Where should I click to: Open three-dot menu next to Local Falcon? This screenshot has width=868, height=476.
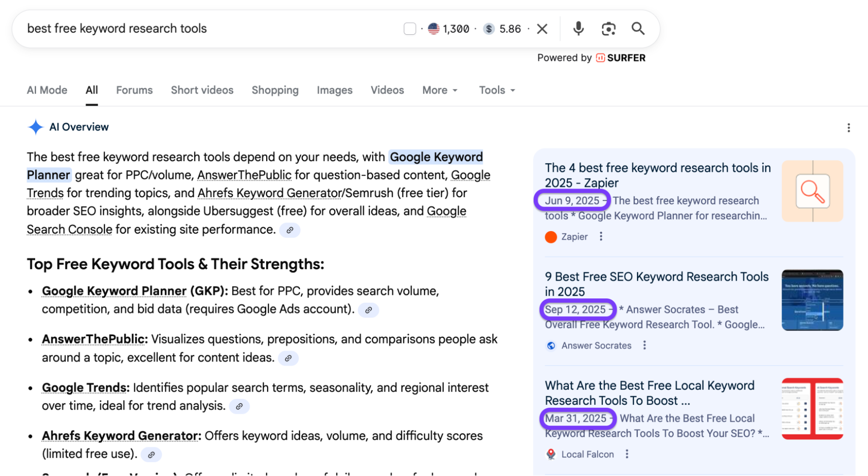pyautogui.click(x=627, y=454)
